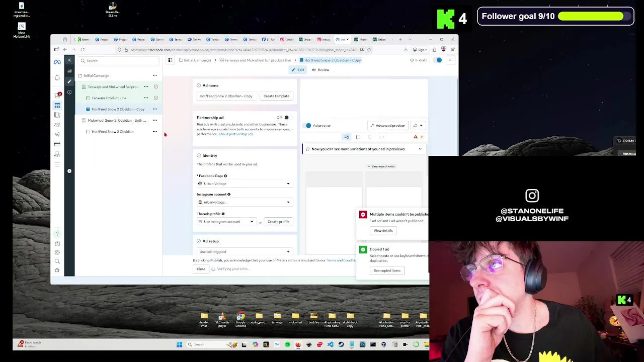644x362 pixels.
Task: Click the sidebar Search field
Action: click(x=119, y=61)
